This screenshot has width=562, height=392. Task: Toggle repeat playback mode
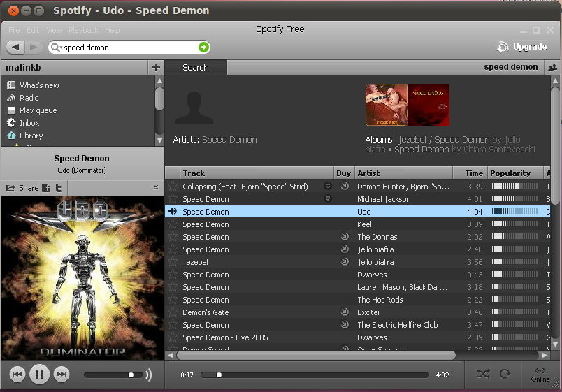pos(505,375)
